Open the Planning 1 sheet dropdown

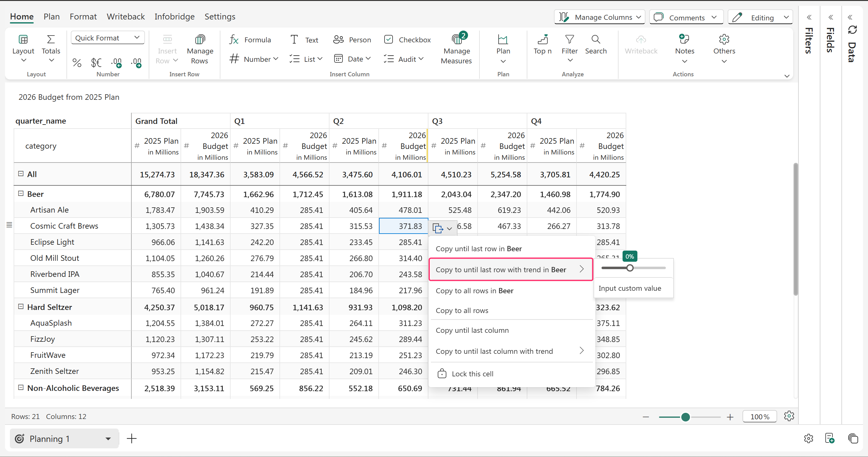point(108,438)
